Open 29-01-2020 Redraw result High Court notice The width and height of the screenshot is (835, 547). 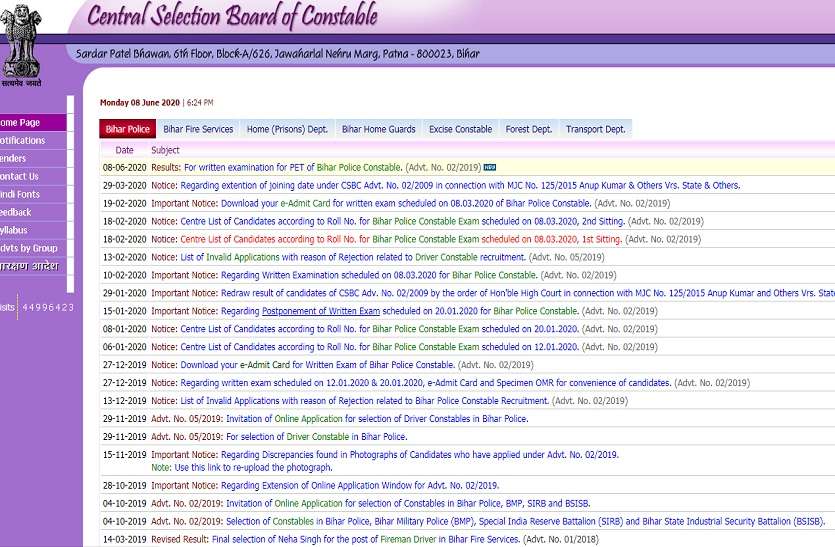click(528, 293)
